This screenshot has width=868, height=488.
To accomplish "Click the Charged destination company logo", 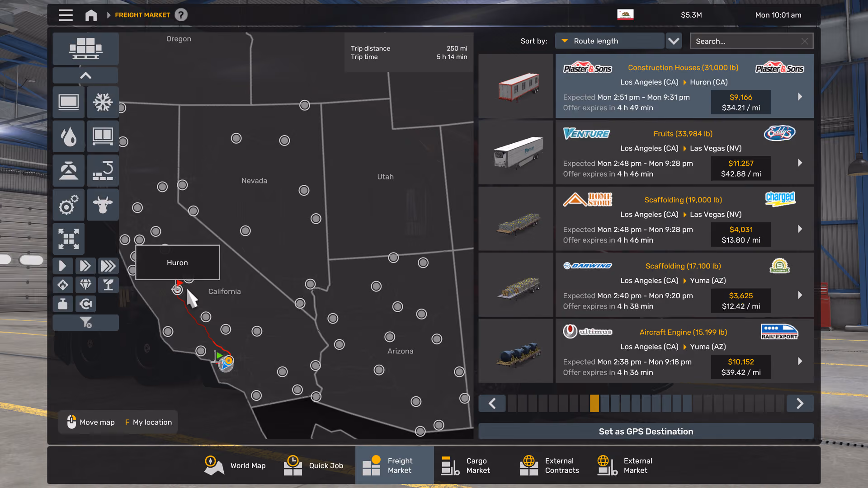I will (x=780, y=199).
